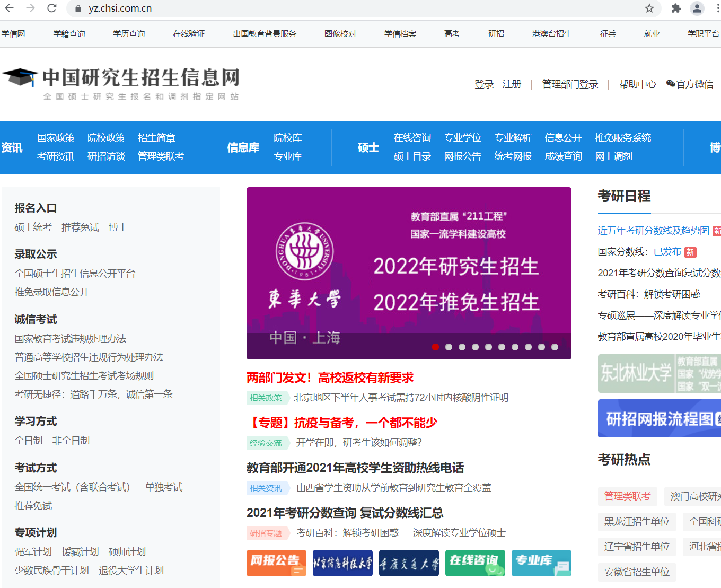Select the first red carousel dot
Image resolution: width=721 pixels, height=588 pixels.
(x=436, y=347)
